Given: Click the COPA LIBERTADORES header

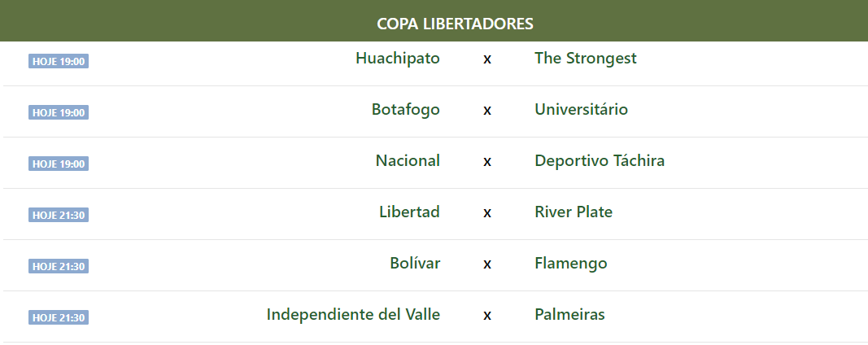Looking at the screenshot, I should (x=455, y=24).
